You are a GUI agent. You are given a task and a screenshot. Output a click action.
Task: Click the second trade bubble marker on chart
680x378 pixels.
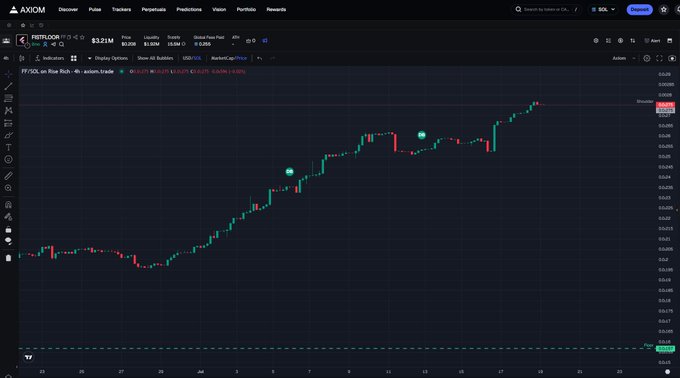422,135
